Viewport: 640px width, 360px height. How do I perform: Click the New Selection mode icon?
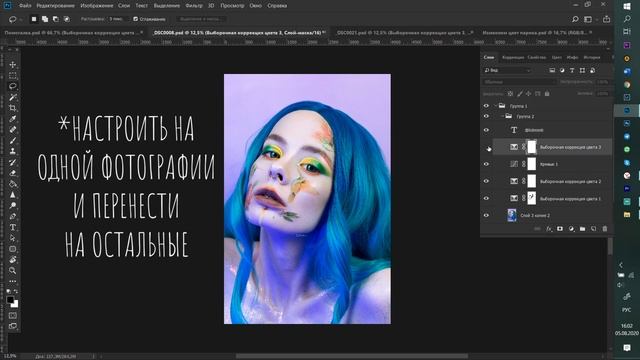tap(34, 19)
